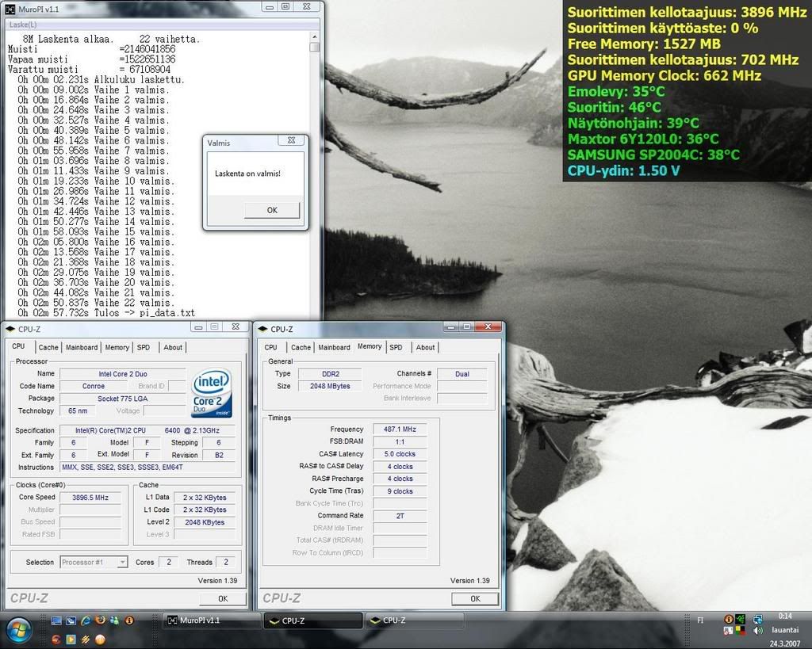The width and height of the screenshot is (812, 649).
Task: Open the Windows Start orb
Action: (17, 630)
